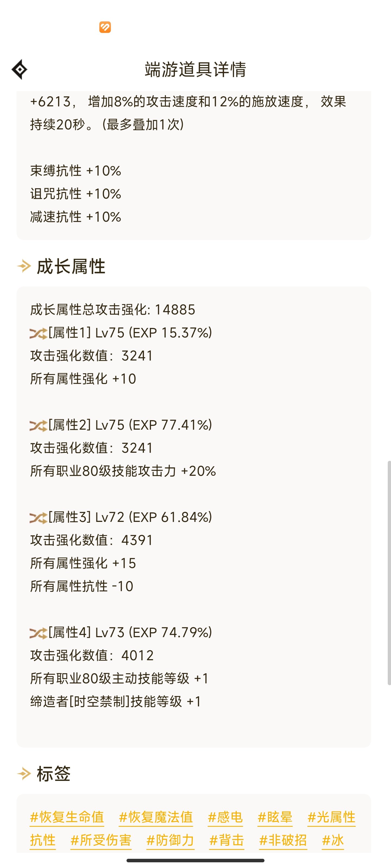Click the vertical scrollbar on right edge
The width and height of the screenshot is (391, 868).
coord(389,573)
